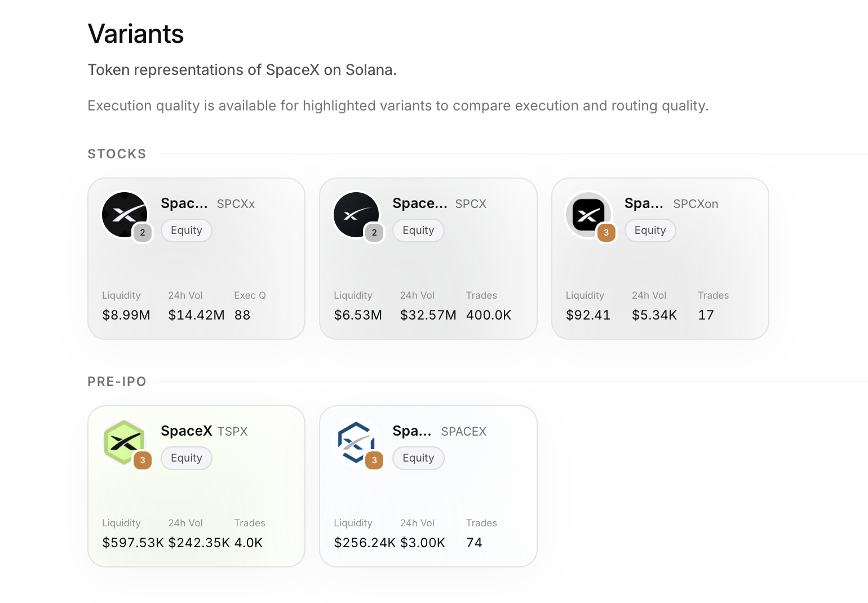The image size is (868, 603).
Task: Click the $8.99M liquidity value
Action: (x=126, y=315)
